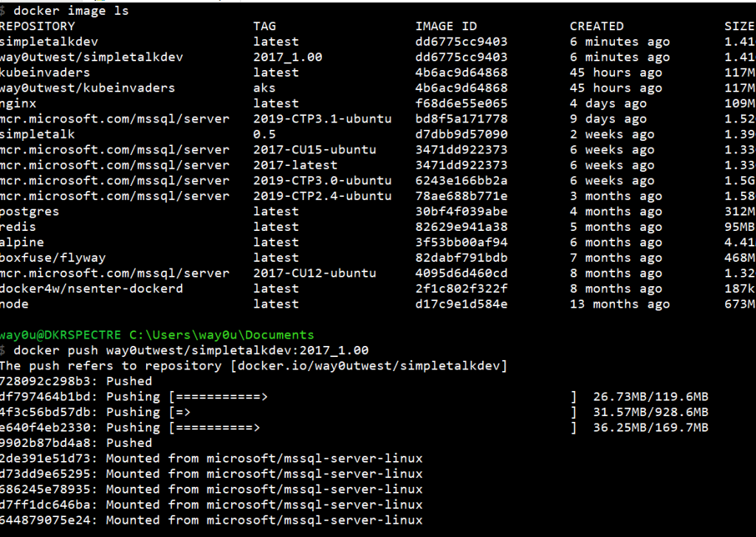Image resolution: width=756 pixels, height=537 pixels.
Task: Click the REPOSITORY column header
Action: click(x=38, y=27)
